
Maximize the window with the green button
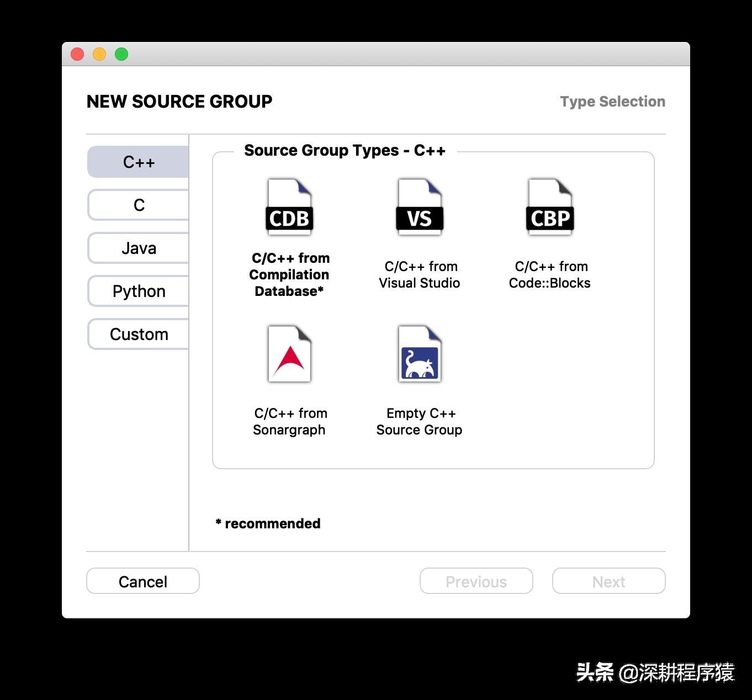[121, 54]
